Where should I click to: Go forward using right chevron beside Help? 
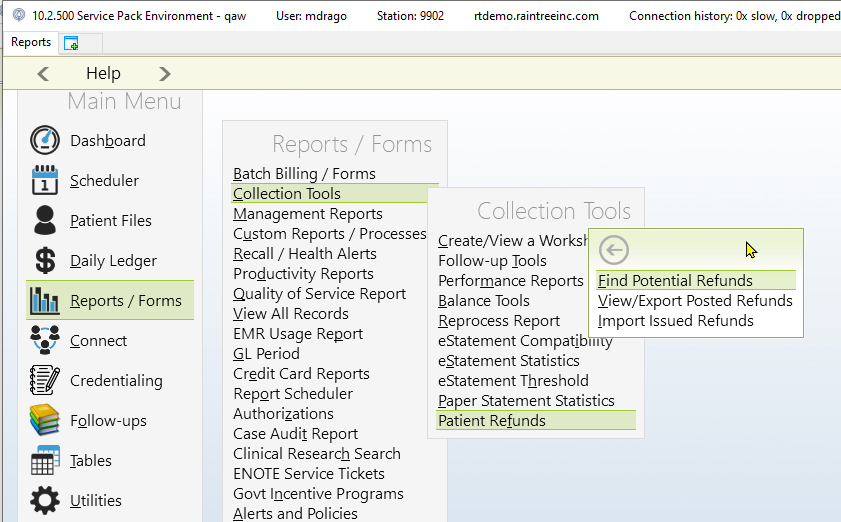(x=165, y=73)
